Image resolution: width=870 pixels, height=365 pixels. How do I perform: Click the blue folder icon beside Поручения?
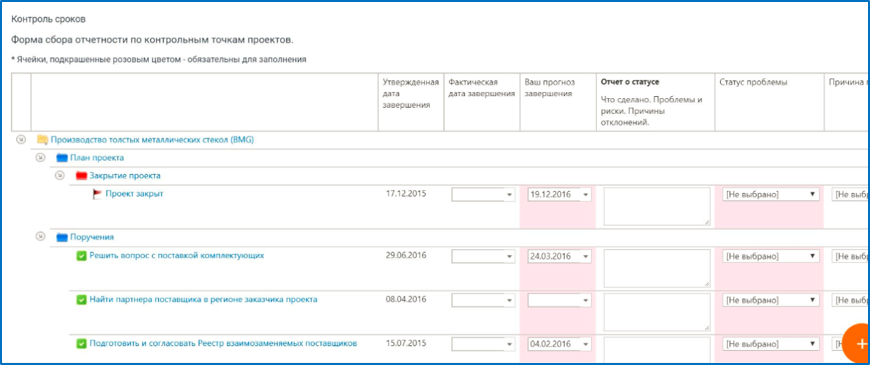[x=62, y=237]
